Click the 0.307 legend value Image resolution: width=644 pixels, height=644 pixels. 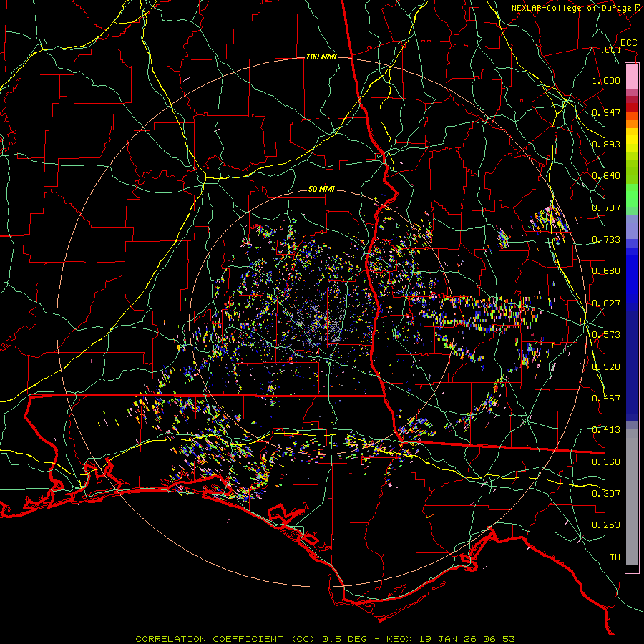[x=606, y=494]
